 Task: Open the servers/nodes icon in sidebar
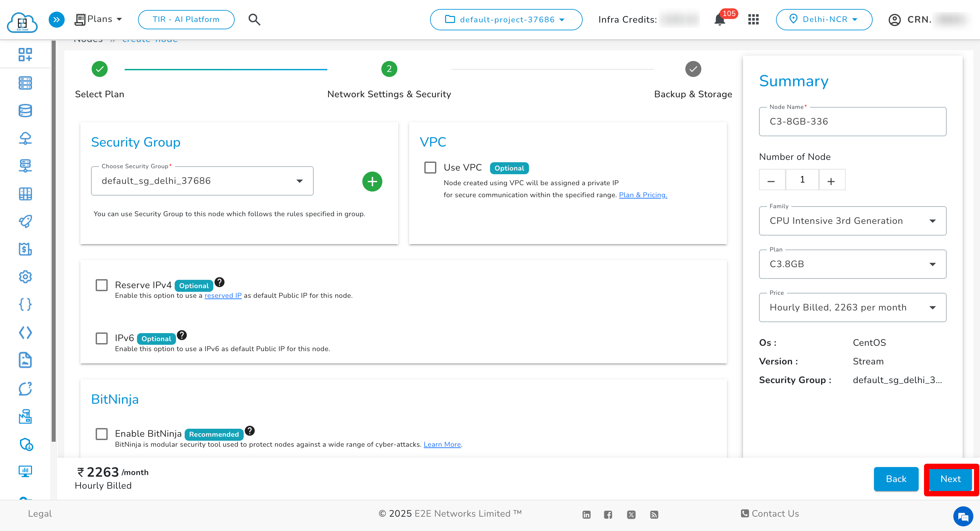point(25,83)
